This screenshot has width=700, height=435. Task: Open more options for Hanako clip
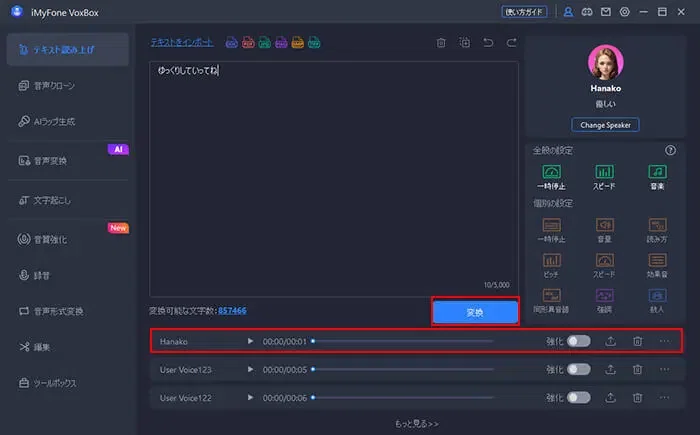point(664,342)
